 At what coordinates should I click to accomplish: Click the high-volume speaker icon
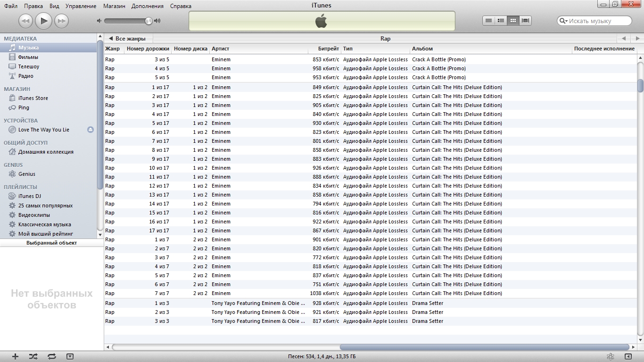point(157,21)
